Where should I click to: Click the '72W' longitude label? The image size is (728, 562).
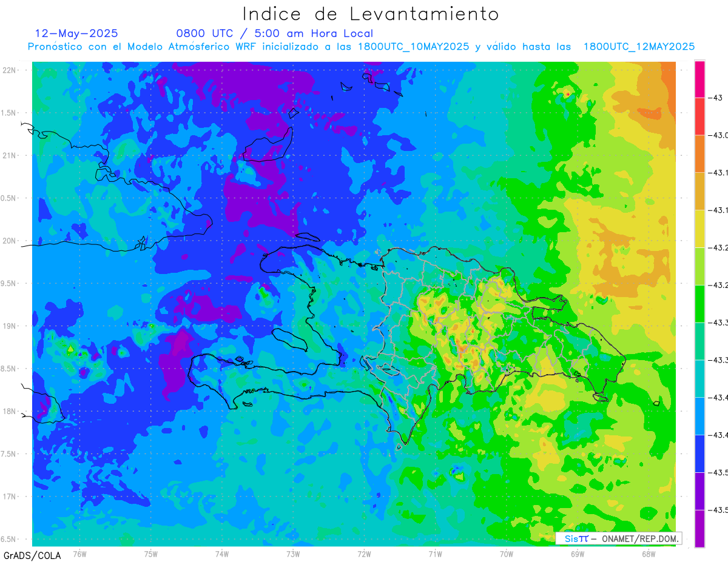364,554
